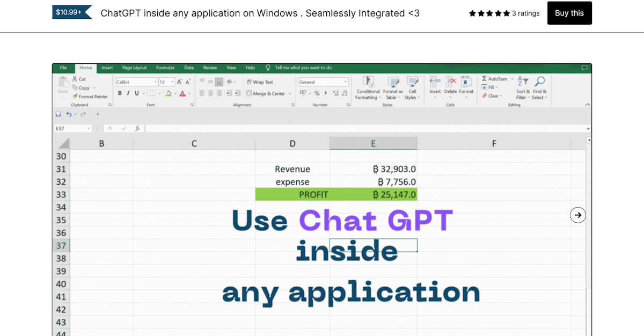This screenshot has width=644, height=336.
Task: Click the Decrease Indent icon
Action: [x=229, y=93]
